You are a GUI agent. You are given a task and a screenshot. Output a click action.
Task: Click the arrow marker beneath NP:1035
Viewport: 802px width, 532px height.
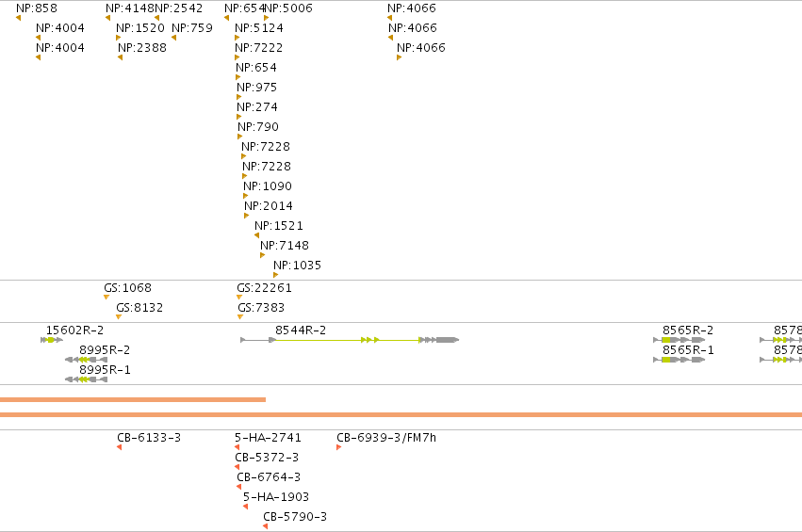coord(276,275)
